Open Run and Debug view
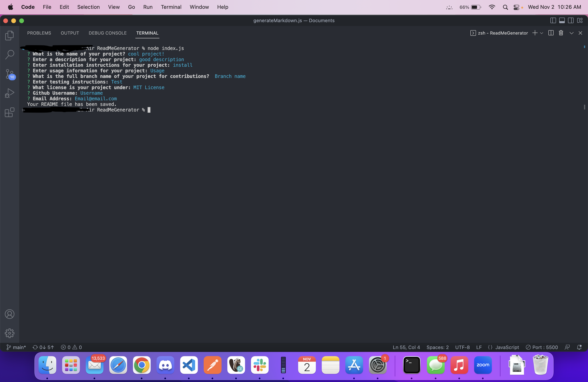The height and width of the screenshot is (382, 588). 9,93
